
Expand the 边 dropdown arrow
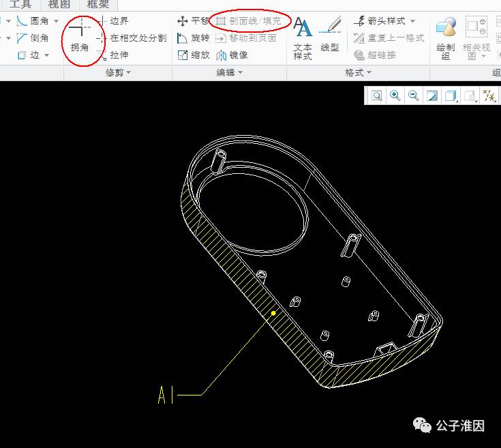(x=46, y=55)
